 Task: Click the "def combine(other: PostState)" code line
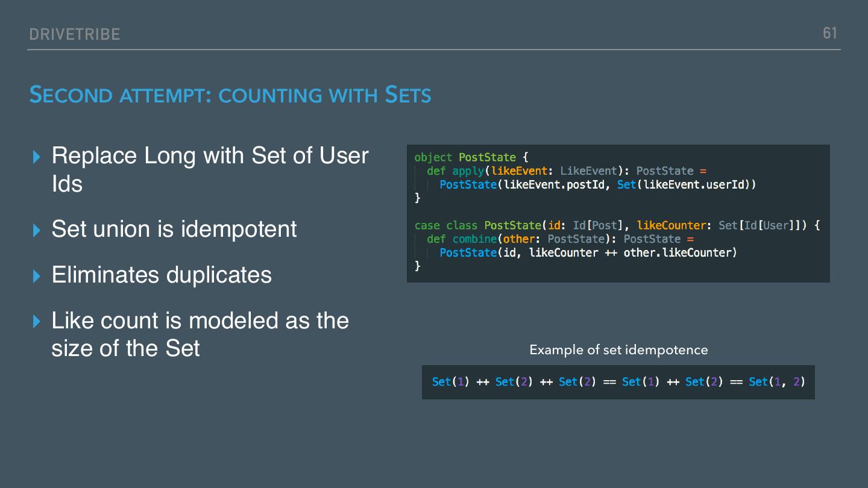point(561,239)
